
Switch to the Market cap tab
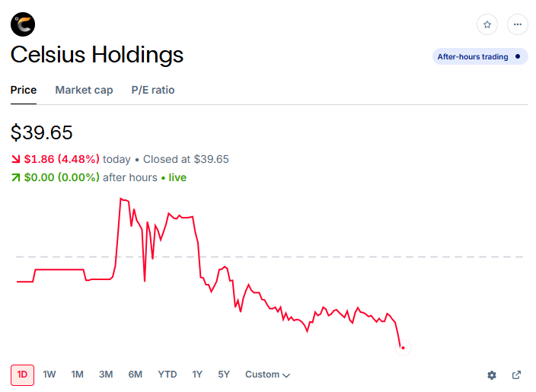tap(84, 90)
